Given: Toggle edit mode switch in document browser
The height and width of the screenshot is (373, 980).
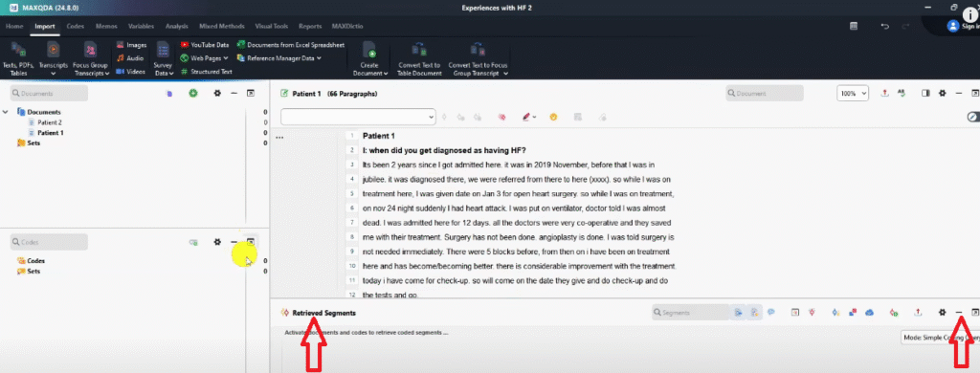Looking at the screenshot, I should pos(972,117).
